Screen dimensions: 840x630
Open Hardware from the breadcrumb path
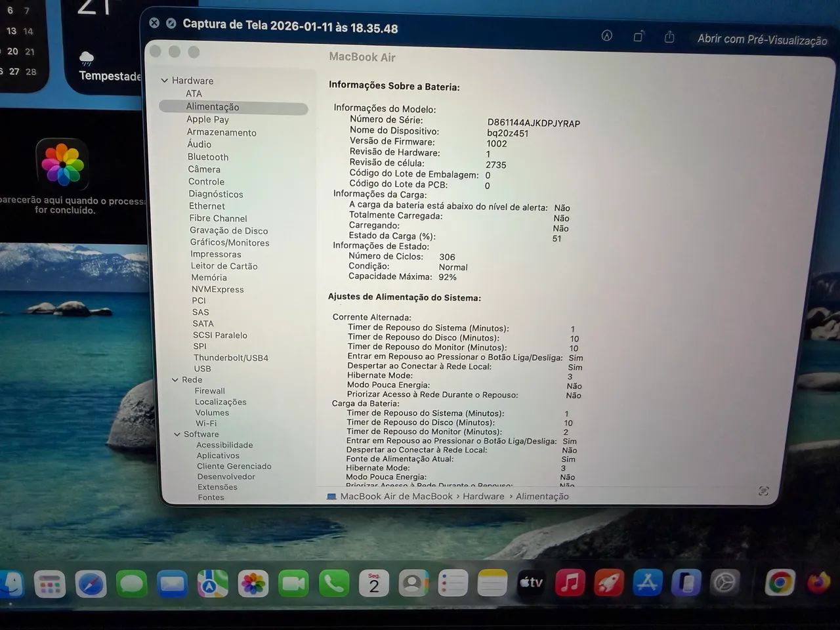coord(483,496)
